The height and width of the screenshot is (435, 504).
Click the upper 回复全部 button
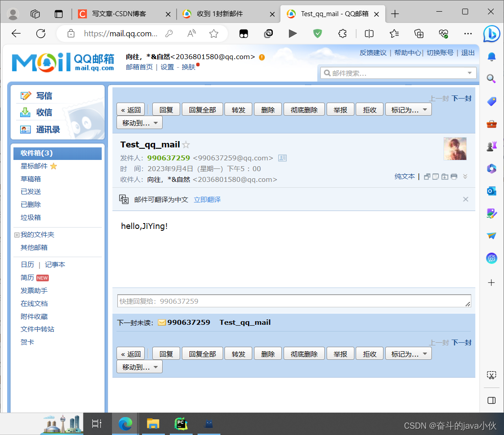(x=202, y=110)
